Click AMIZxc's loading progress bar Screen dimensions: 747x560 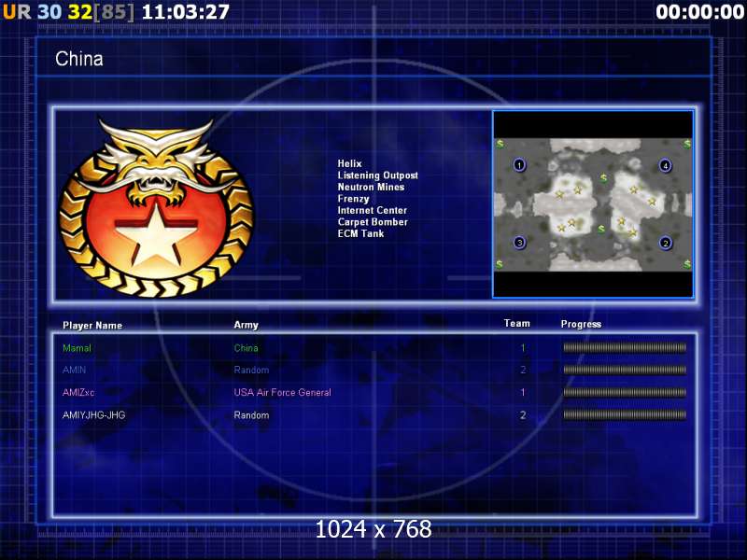tap(625, 392)
